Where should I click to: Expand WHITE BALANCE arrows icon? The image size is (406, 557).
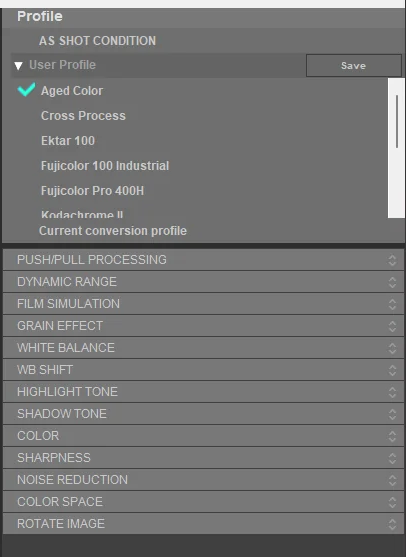click(x=392, y=348)
